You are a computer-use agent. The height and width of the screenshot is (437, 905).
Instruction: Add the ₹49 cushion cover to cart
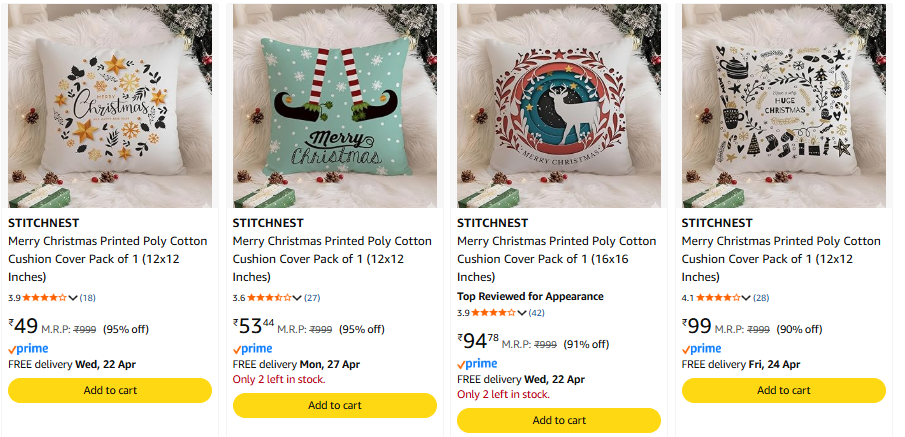110,390
